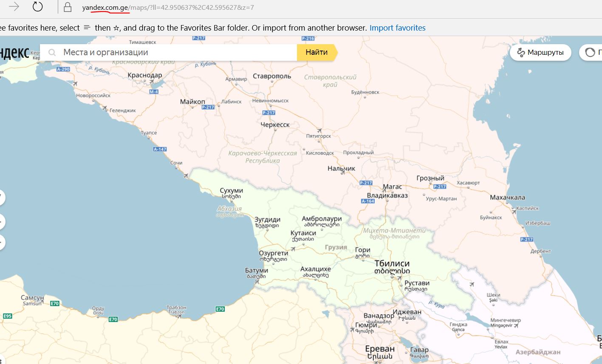Click the airport icon near Сочи
602x364 pixels.
pyautogui.click(x=186, y=175)
